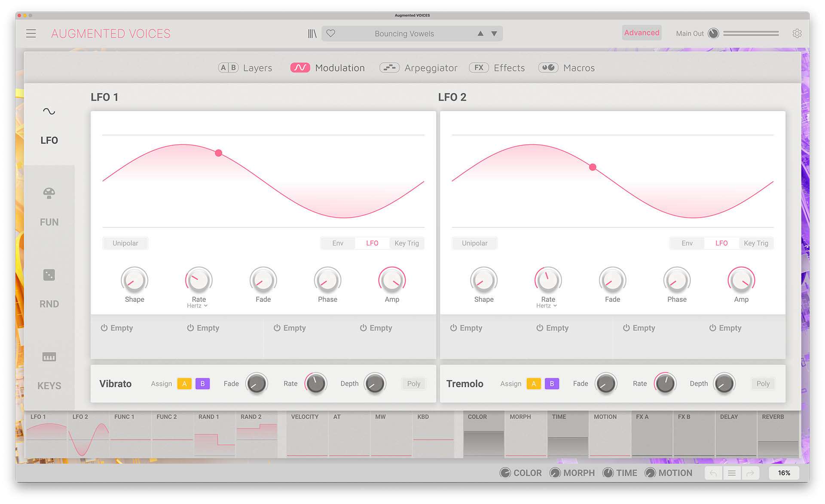
Task: Select third Empty modulation slot of LFO 2
Action: (639, 328)
